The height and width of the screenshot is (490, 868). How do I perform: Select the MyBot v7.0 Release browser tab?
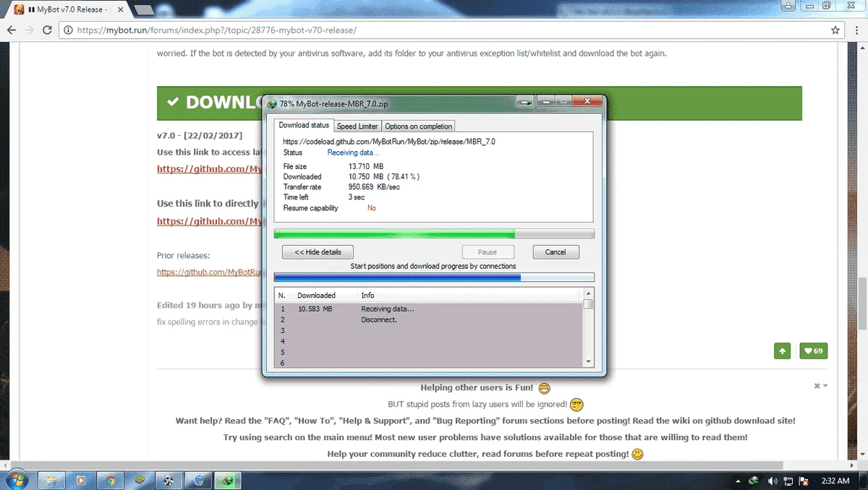click(70, 10)
